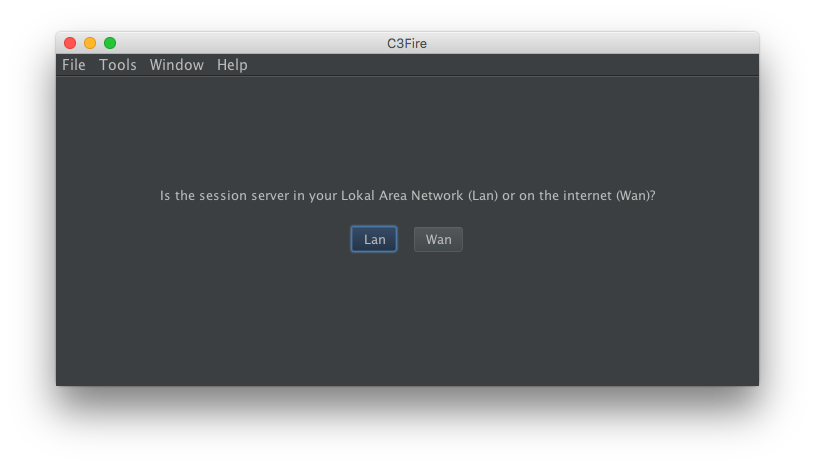Click the C3Fire title text
Image resolution: width=815 pixels, height=466 pixels.
point(407,43)
